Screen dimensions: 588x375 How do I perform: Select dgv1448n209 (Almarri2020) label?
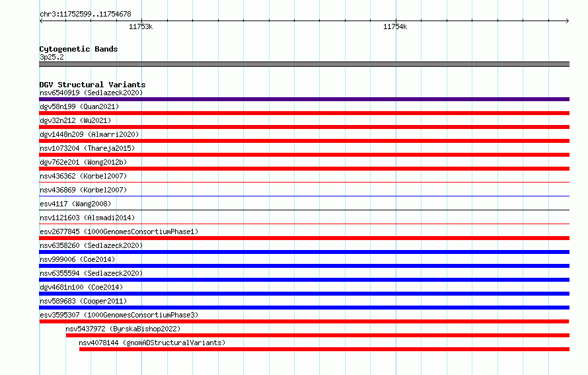[89, 134]
